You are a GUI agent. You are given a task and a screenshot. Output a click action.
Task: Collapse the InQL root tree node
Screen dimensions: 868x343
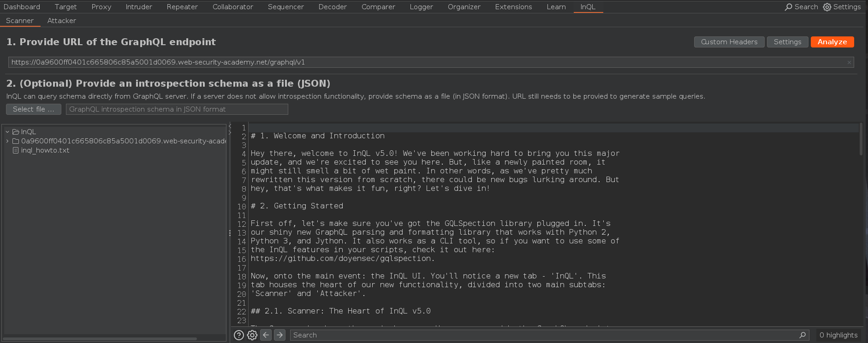point(7,132)
